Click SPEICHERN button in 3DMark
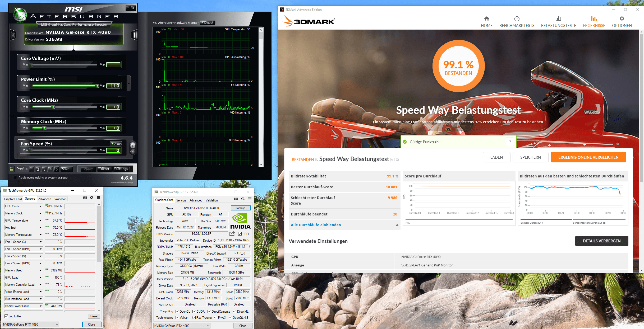This screenshot has width=644, height=329. click(530, 157)
